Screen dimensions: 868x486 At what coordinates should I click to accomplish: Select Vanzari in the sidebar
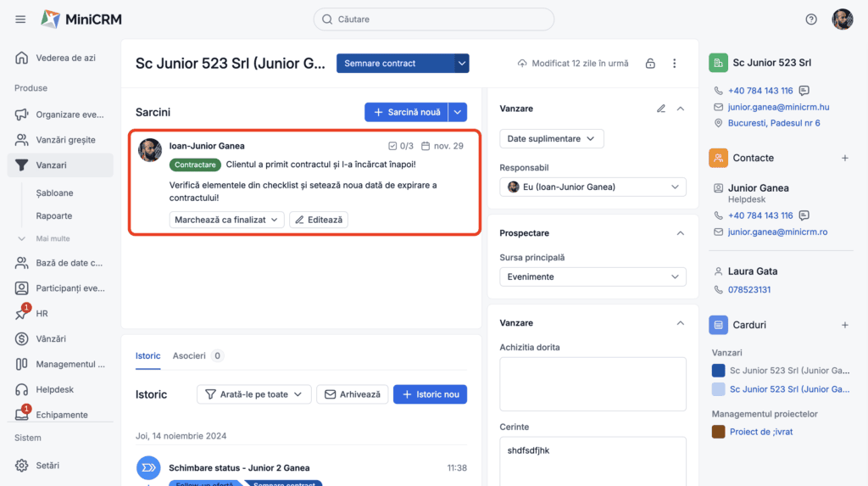pyautogui.click(x=60, y=165)
